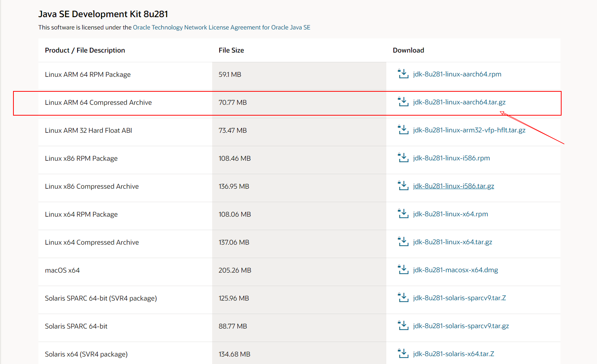Download jdk-8u281-linux-i586.rpm link
The width and height of the screenshot is (597, 364).
[452, 158]
